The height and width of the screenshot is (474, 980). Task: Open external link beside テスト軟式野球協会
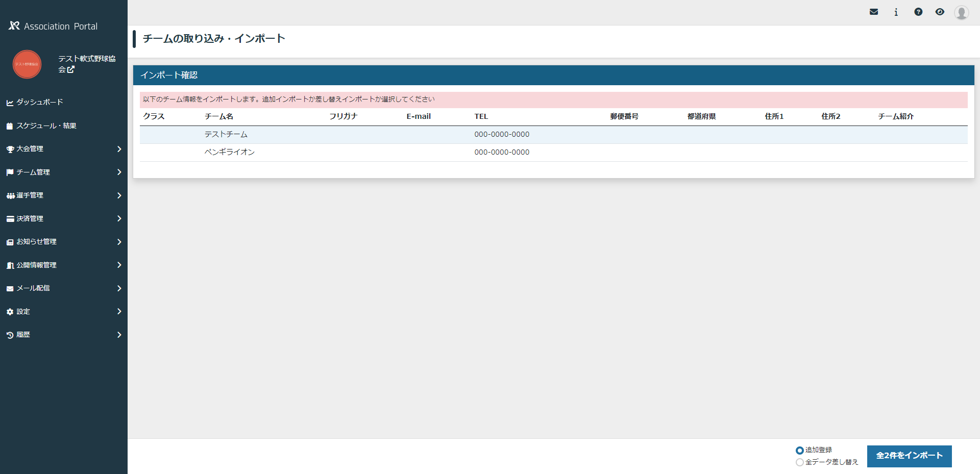(71, 69)
